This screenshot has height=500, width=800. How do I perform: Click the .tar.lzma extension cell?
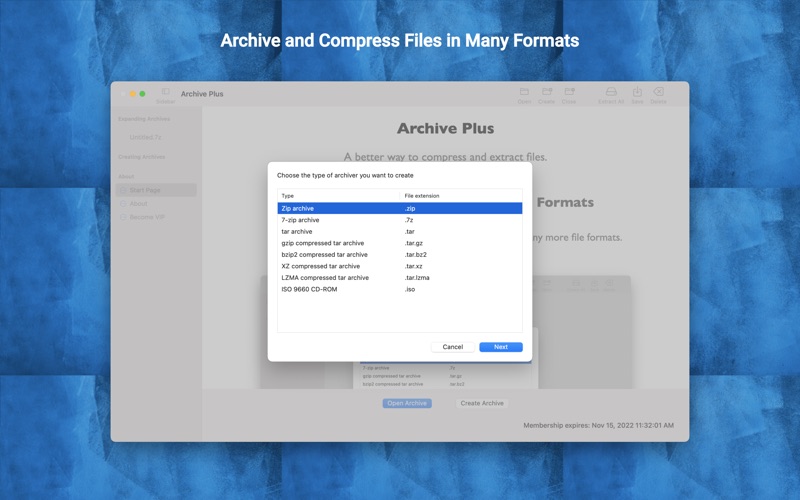[x=417, y=278]
